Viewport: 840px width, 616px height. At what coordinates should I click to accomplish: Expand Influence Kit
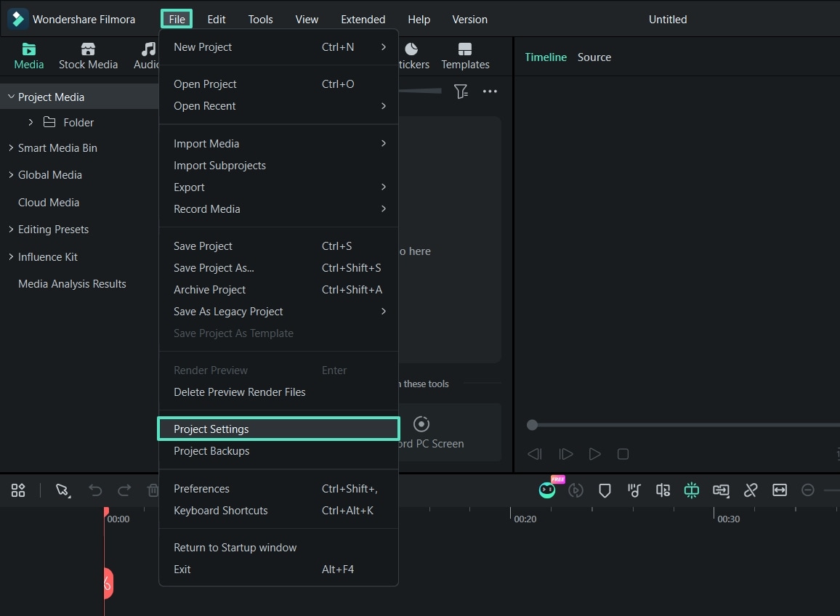(x=11, y=256)
